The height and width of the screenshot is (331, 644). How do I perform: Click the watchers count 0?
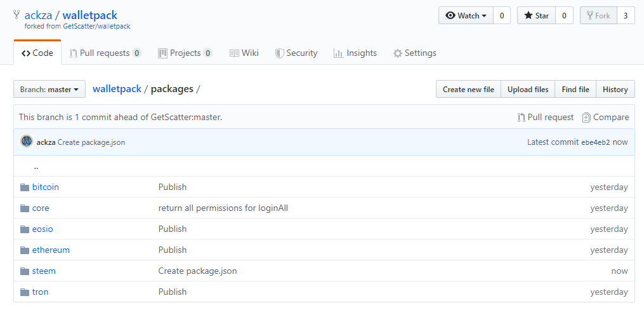pyautogui.click(x=502, y=16)
